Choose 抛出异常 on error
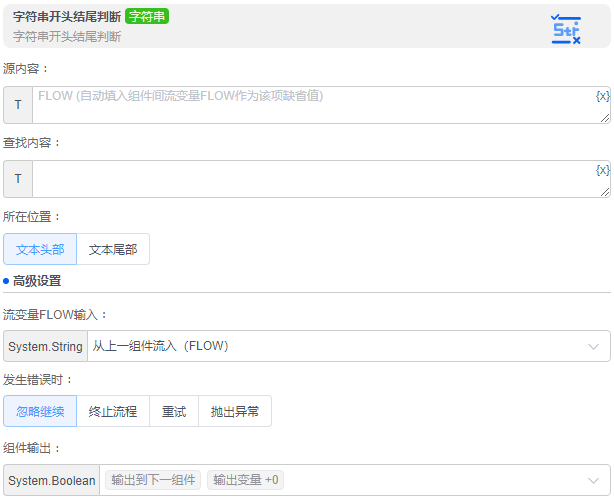 [x=235, y=411]
